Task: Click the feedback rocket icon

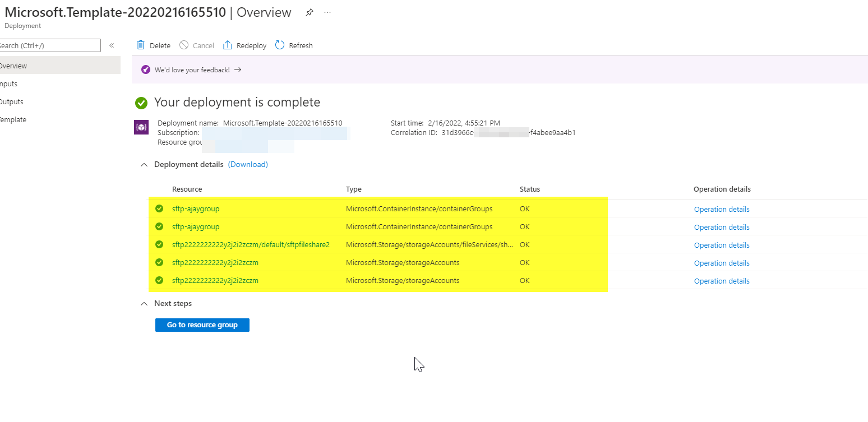Action: tap(146, 70)
